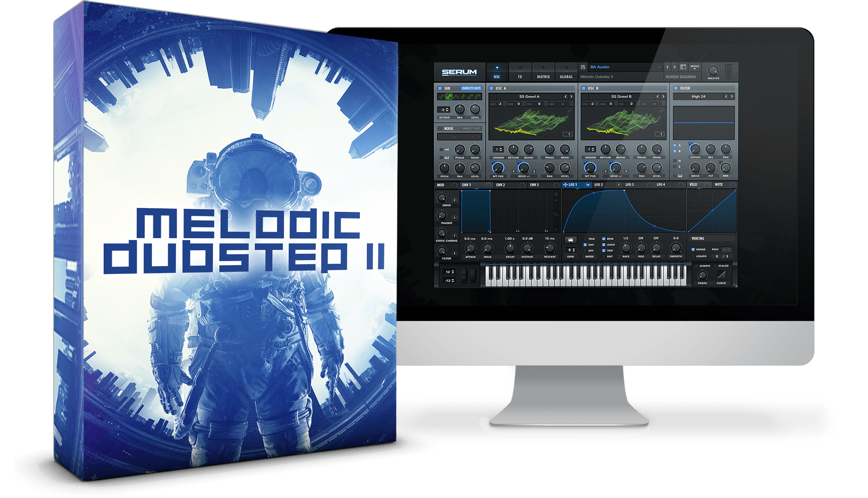Image resolution: width=868 pixels, height=498 pixels.
Task: Click the LFO grid stepper showing 8
Action: pos(571,250)
